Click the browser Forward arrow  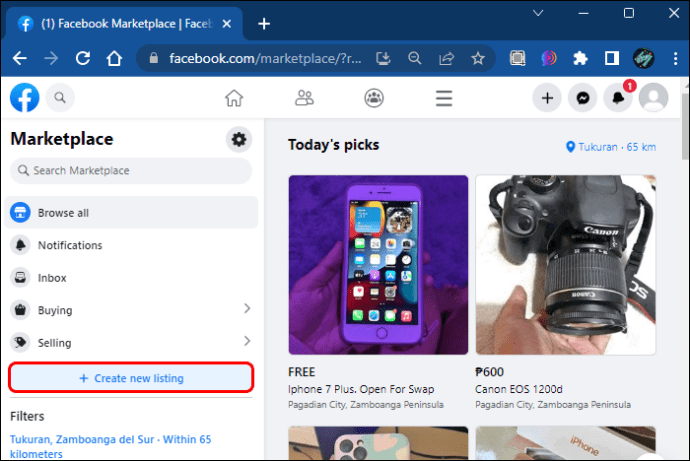tap(51, 58)
